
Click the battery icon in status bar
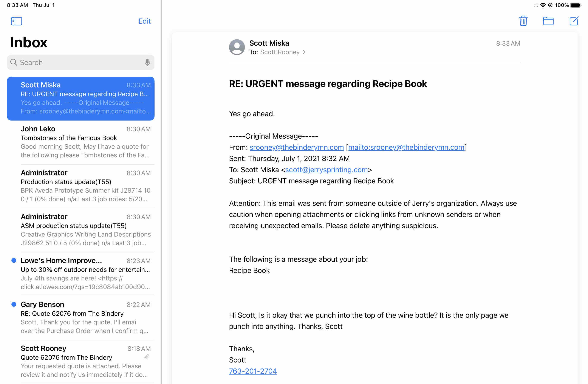(x=576, y=5)
